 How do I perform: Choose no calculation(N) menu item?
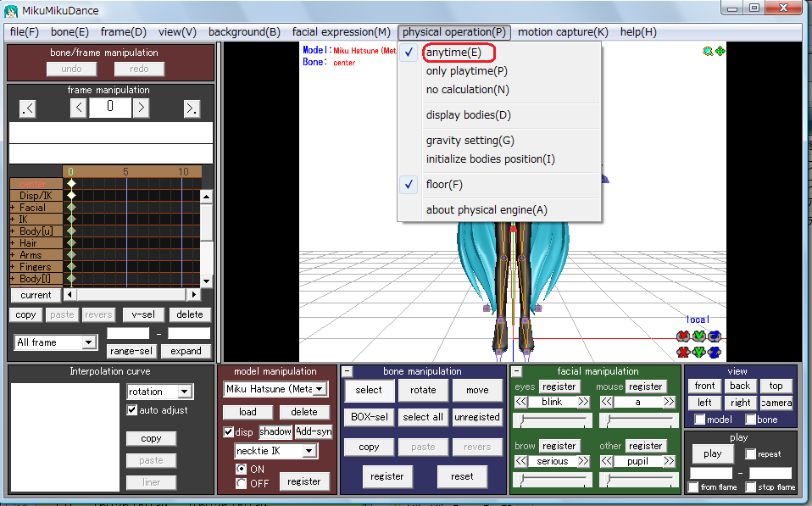(468, 90)
